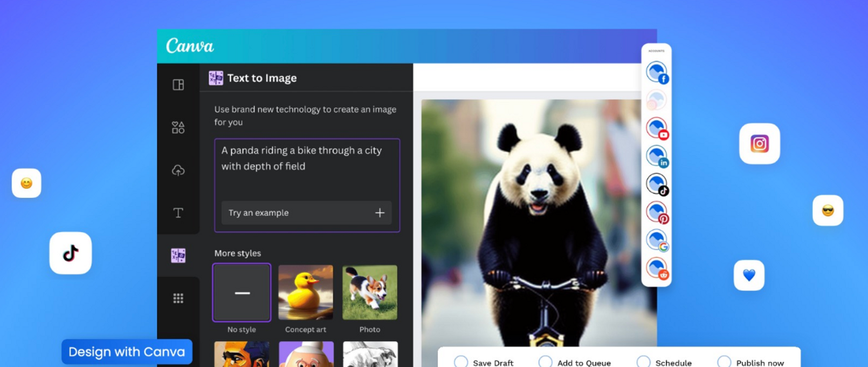The height and width of the screenshot is (367, 868).
Task: Click the floating TikTok app icon
Action: 71,253
